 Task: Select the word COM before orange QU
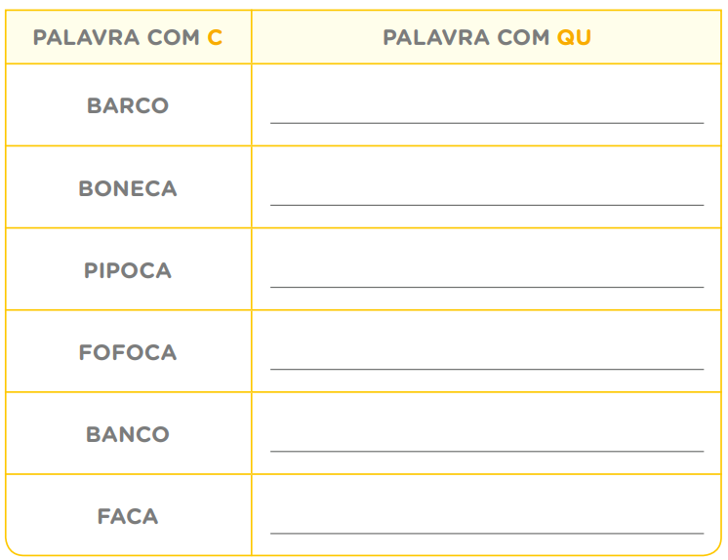tap(523, 38)
